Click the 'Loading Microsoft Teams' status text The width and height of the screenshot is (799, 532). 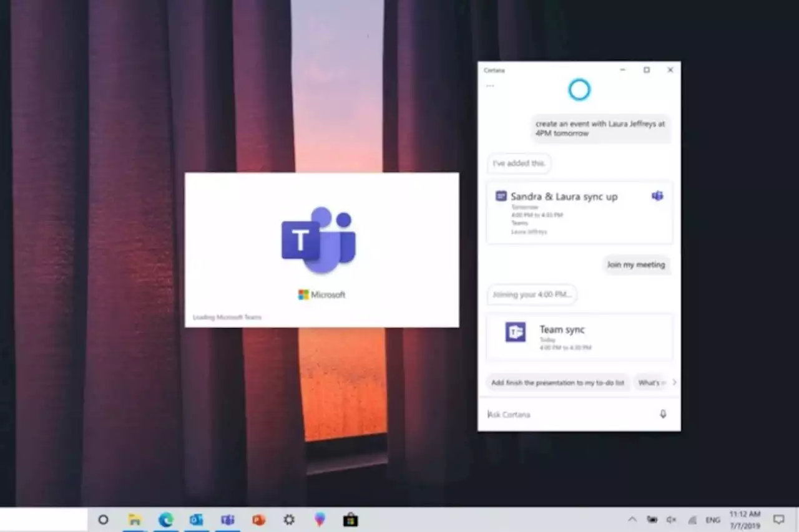click(227, 317)
